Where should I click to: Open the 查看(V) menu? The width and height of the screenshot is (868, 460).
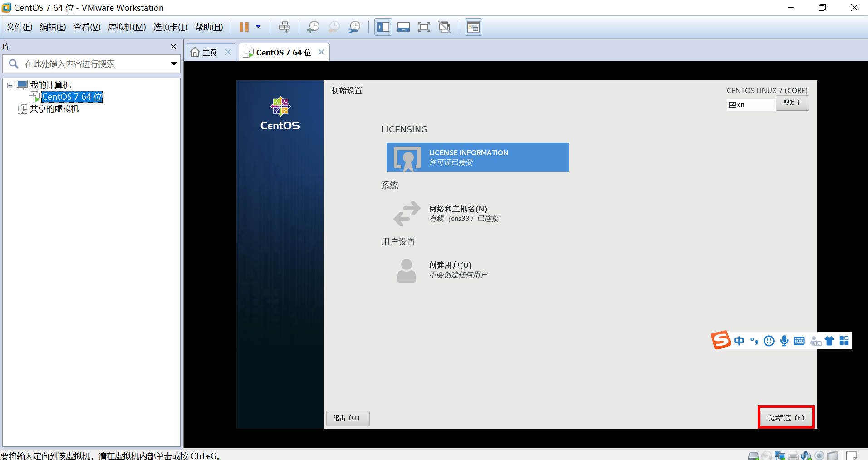click(x=87, y=27)
